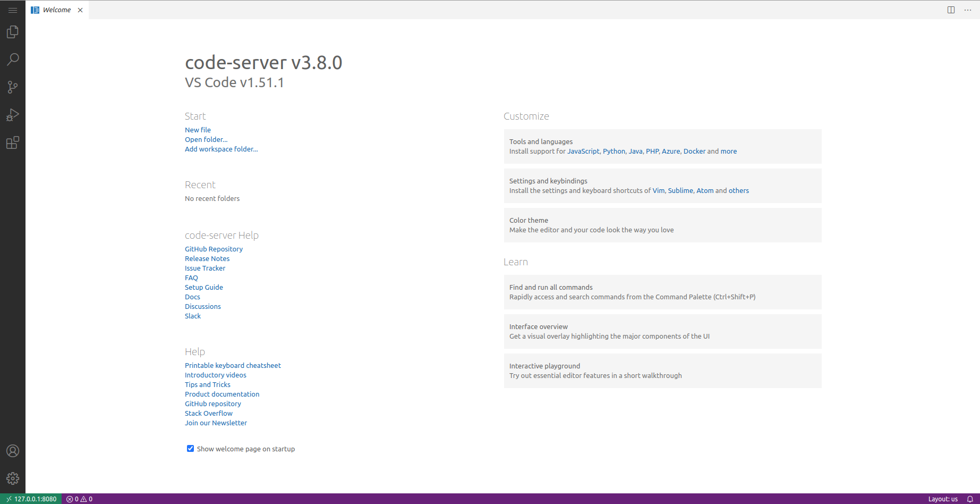Open the Manage gear menu
Image resolution: width=980 pixels, height=504 pixels.
coord(13,478)
